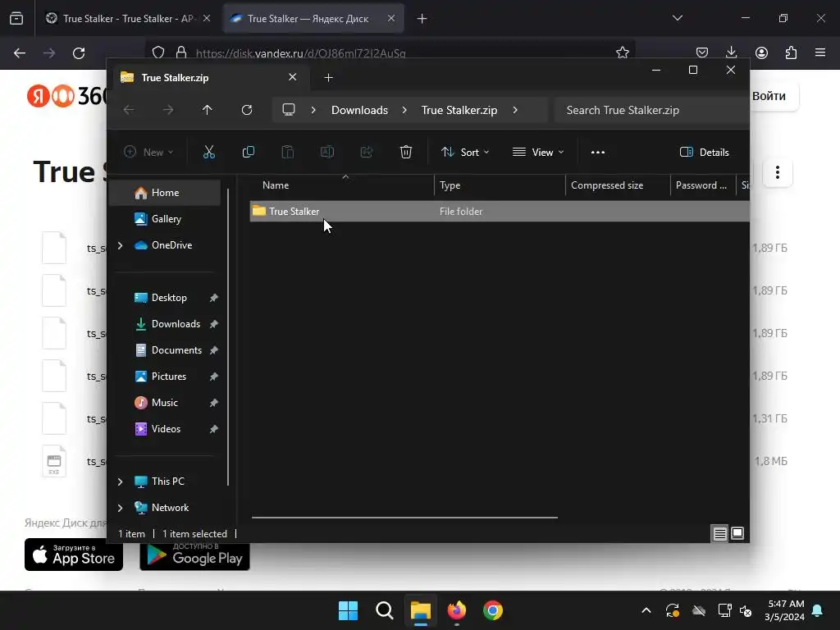Open Firefox extensions puzzle icon
This screenshot has height=630, width=840.
791,52
